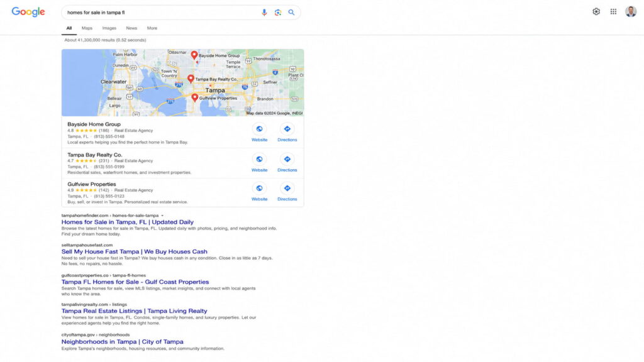Screen dimensions: 644x362
Task: Open Tampa Real Estate Listings result
Action: (135, 311)
